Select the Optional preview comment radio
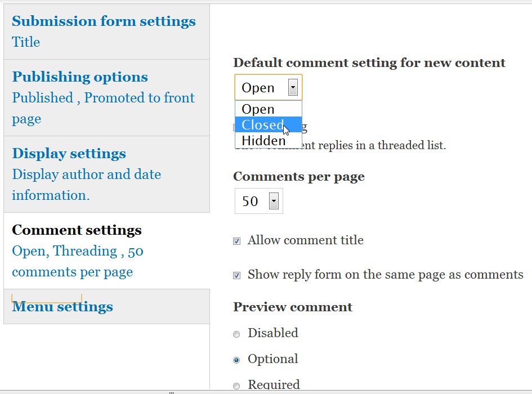This screenshot has width=532, height=394. 236,360
